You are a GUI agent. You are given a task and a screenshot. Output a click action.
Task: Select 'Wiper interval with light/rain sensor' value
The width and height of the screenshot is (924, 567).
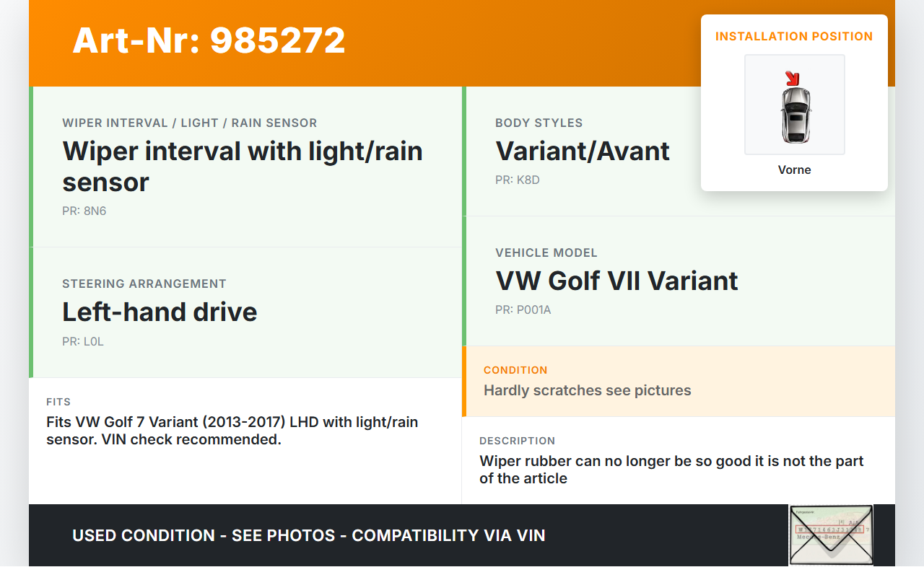243,167
